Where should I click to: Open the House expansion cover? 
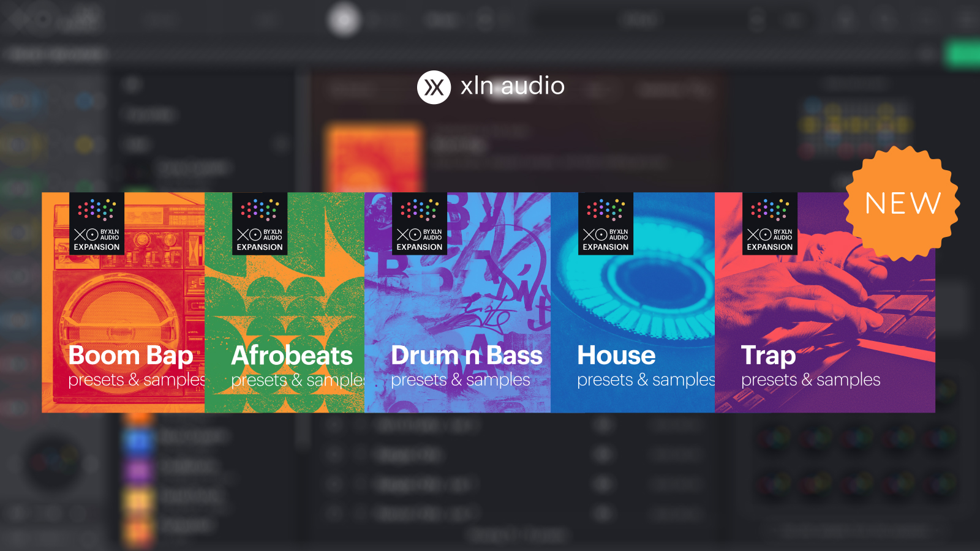tap(633, 302)
